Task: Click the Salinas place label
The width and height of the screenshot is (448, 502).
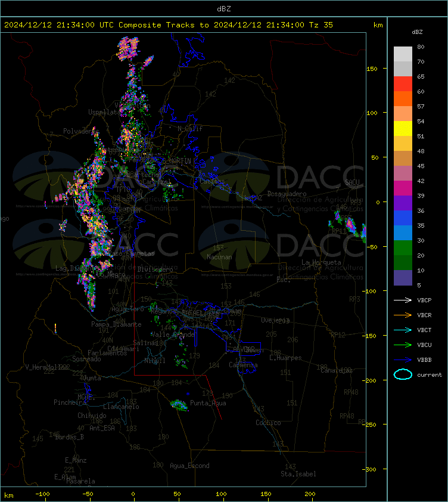Action: (x=145, y=343)
